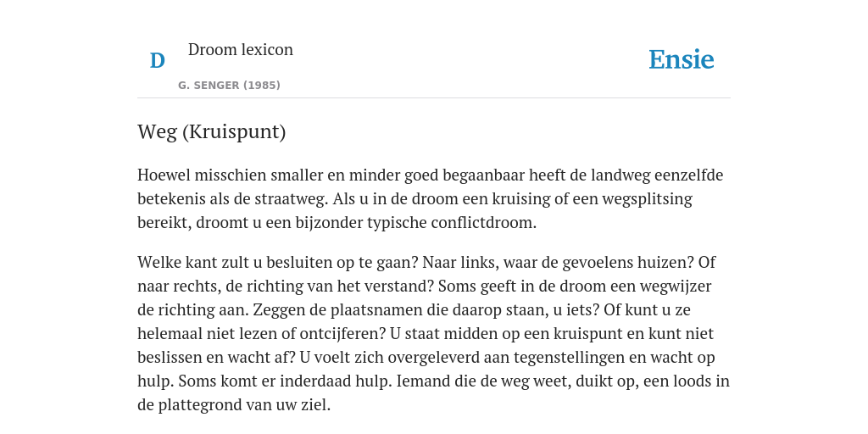Screen dimensions: 868x434
Task: Click the horizontal divider below the header
Action: pos(434,98)
